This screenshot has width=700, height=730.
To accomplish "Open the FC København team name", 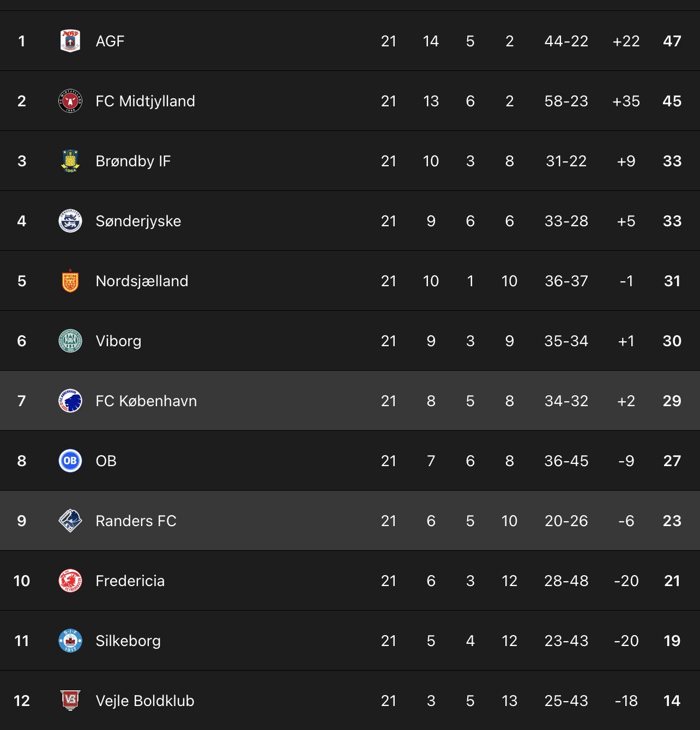I will pyautogui.click(x=146, y=401).
